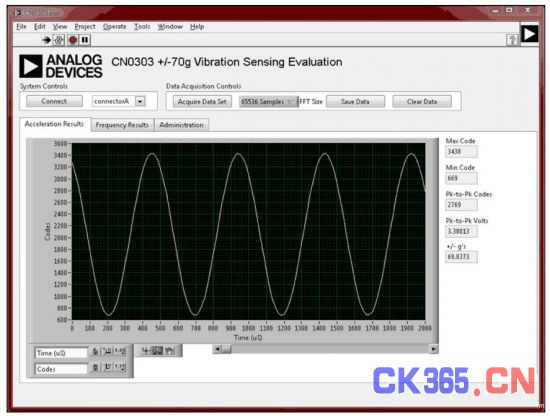Click the autoscale Y axis once button

(x=107, y=368)
